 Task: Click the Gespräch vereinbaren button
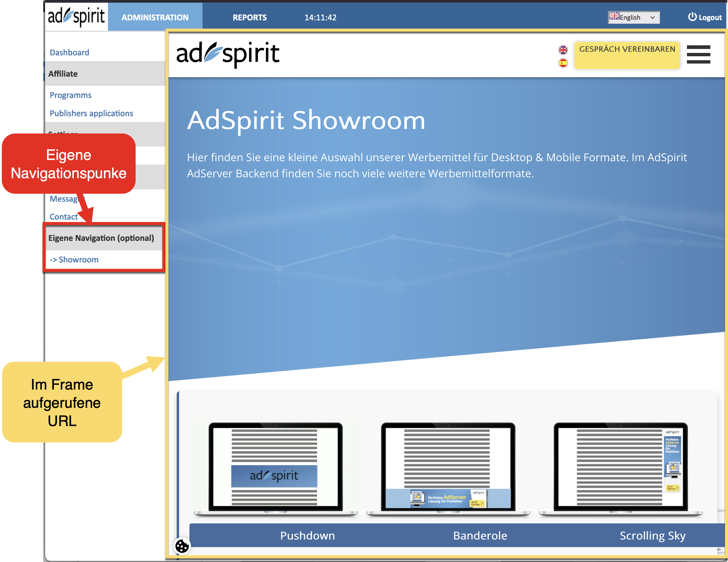[627, 55]
